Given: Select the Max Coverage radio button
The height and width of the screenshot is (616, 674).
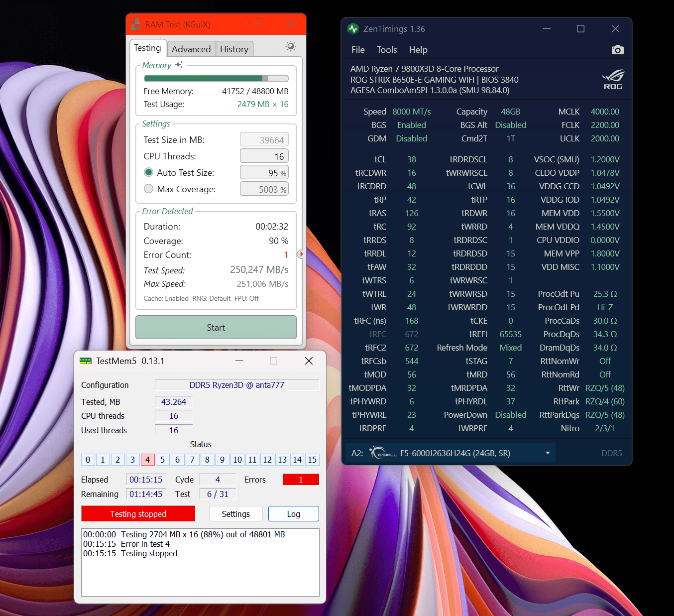Looking at the screenshot, I should click(148, 189).
